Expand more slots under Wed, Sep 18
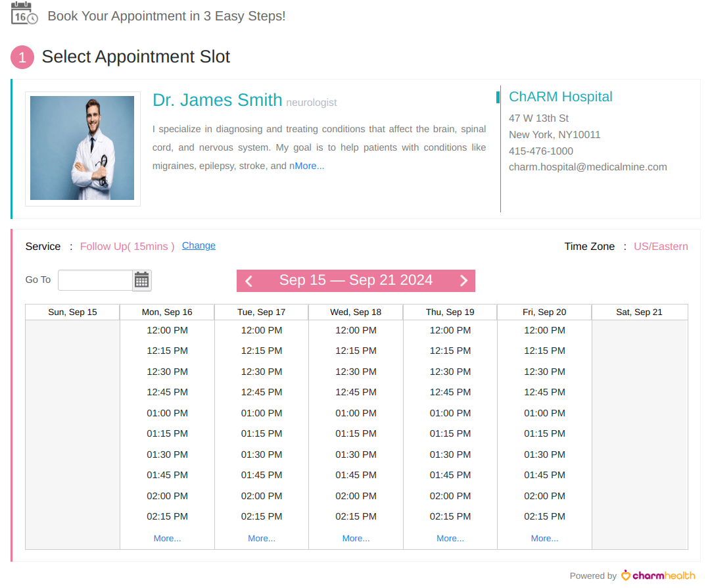 coord(356,538)
